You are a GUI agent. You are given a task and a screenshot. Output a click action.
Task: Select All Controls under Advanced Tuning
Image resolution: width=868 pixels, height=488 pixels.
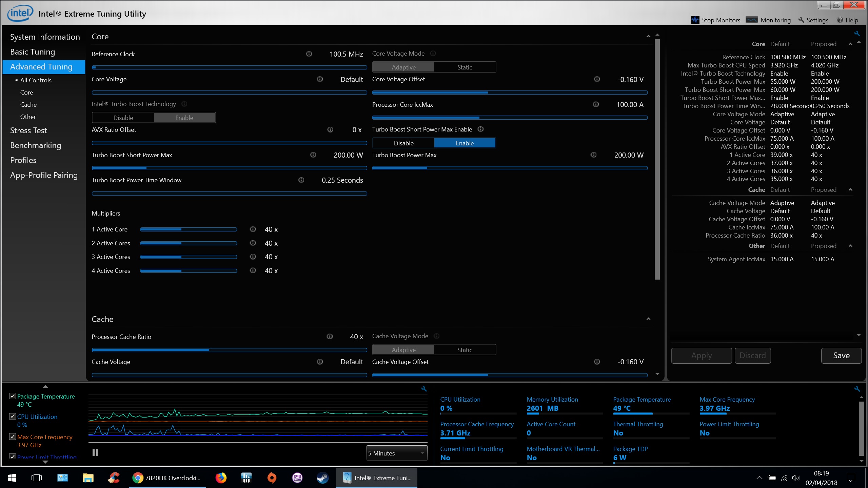pos(36,80)
